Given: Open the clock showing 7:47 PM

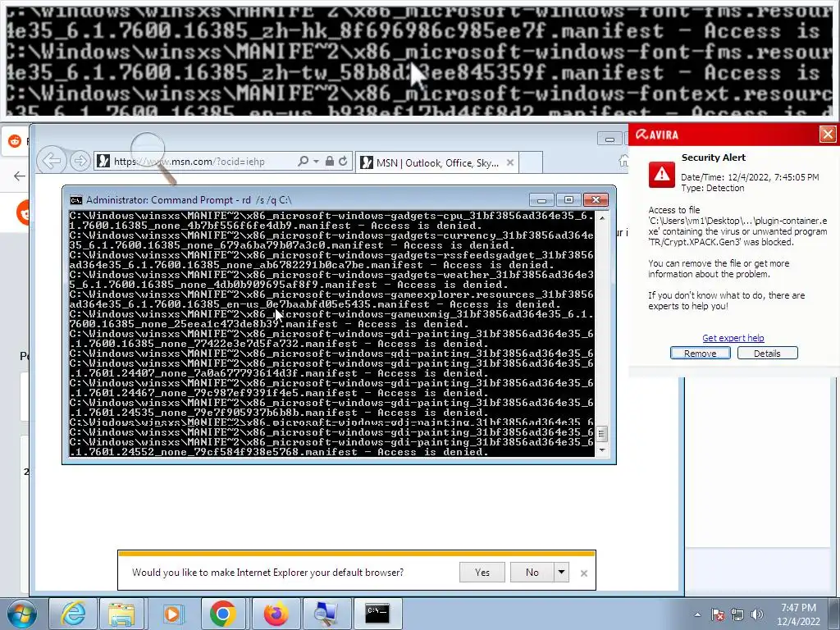Looking at the screenshot, I should [798, 614].
